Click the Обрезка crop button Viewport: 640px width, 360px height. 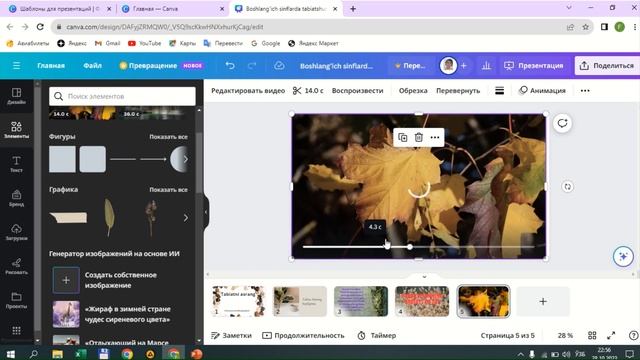coord(413,91)
